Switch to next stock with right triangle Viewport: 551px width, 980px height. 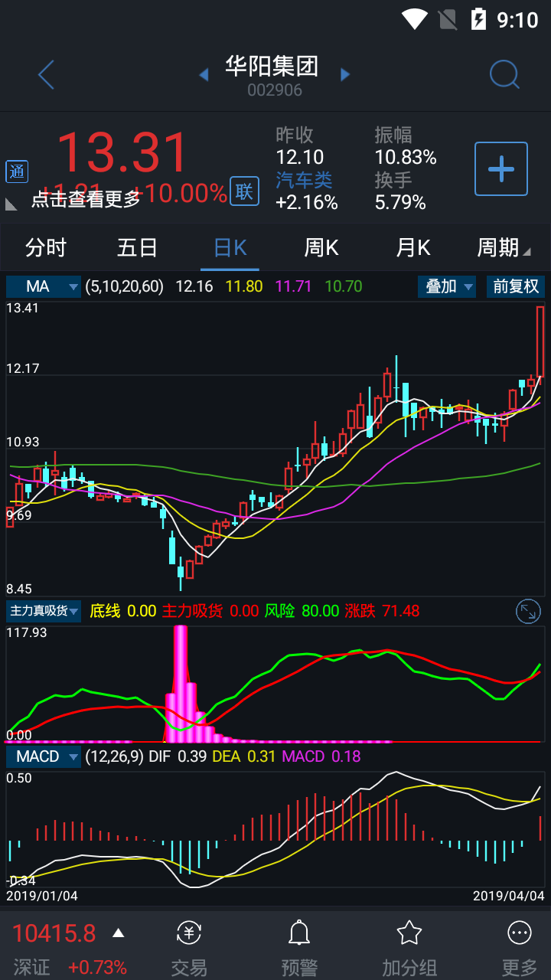[345, 75]
